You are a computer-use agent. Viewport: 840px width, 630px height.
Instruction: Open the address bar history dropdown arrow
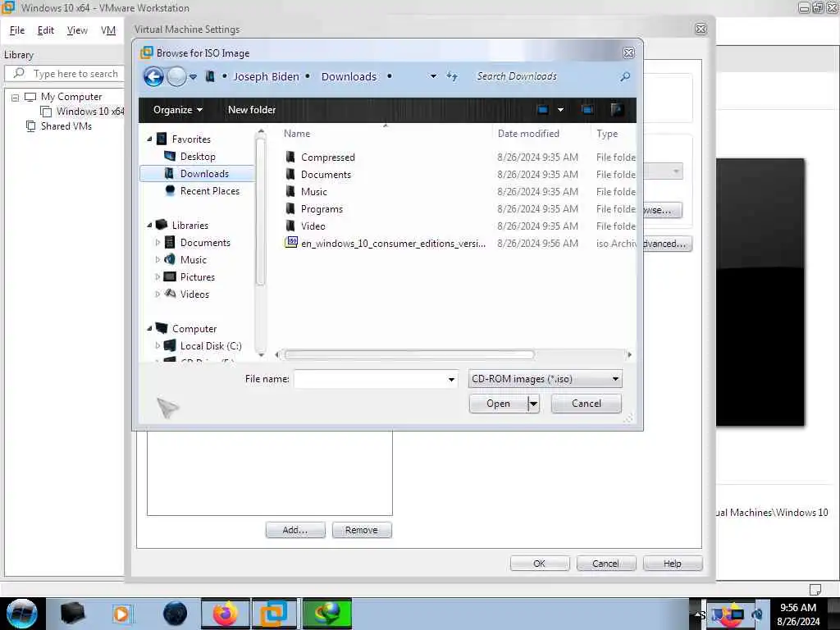tap(433, 76)
